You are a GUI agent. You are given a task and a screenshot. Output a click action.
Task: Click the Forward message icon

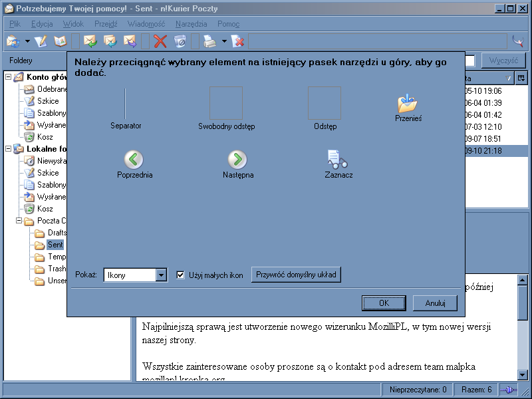(x=130, y=41)
